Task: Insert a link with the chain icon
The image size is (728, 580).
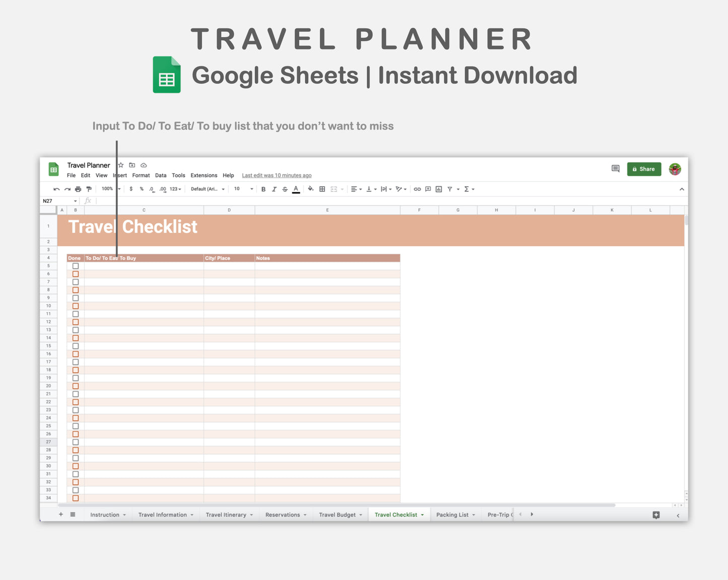Action: (417, 189)
